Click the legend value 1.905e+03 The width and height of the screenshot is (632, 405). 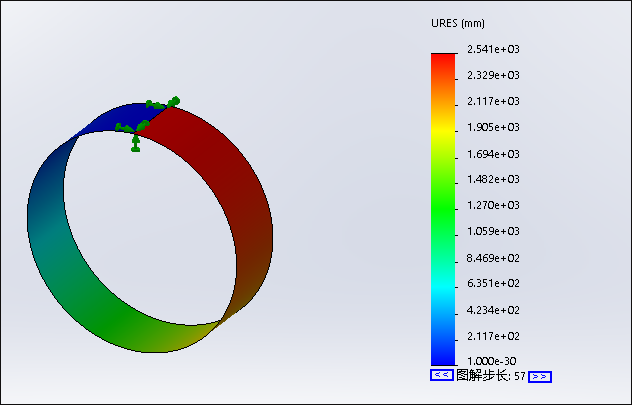[x=493, y=127]
